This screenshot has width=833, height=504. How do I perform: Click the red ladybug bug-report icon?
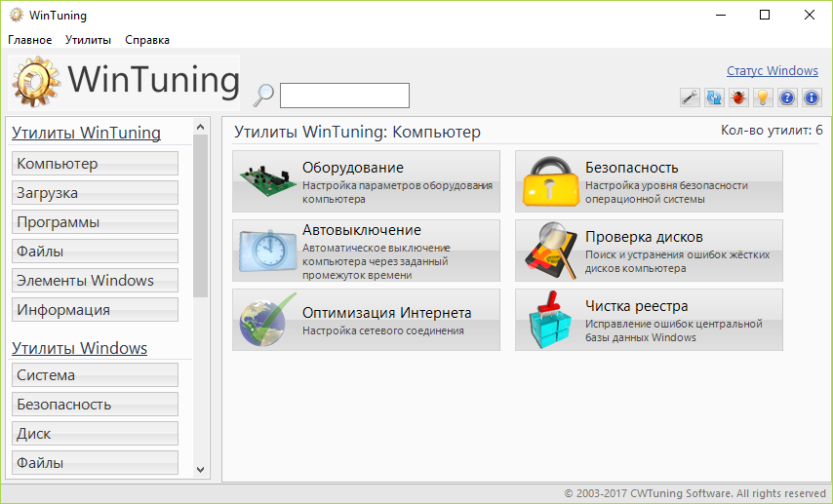pyautogui.click(x=738, y=97)
